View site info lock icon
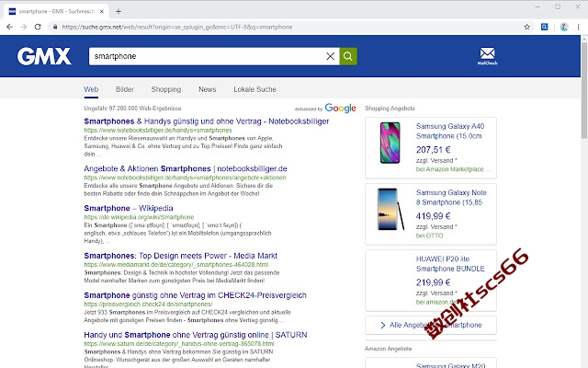The height and width of the screenshot is (368, 588). (55, 27)
